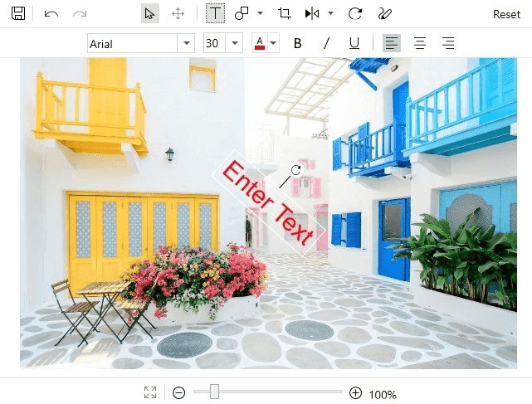Open the flip options dropdown arrow

coord(331,13)
